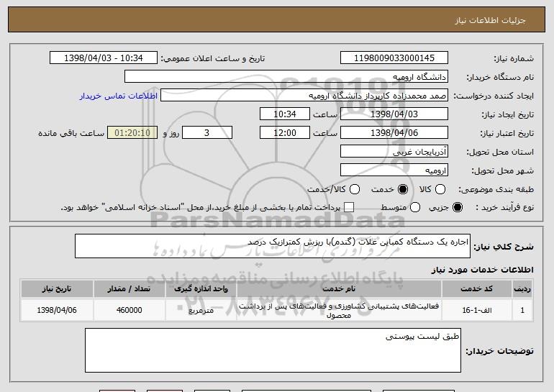Click the نام خدمت column header
The height and width of the screenshot is (392, 554).
(x=339, y=289)
